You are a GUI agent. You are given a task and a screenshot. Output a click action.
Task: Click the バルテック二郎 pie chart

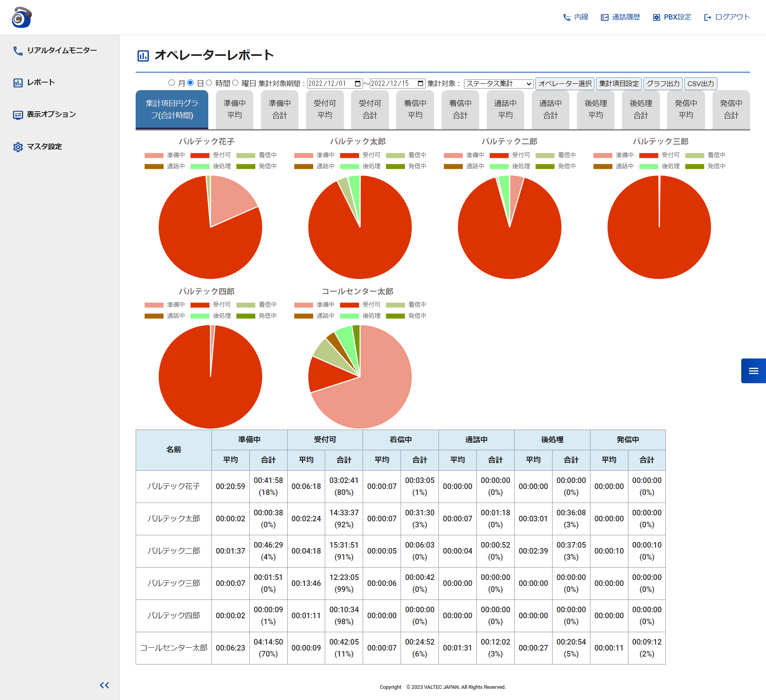coord(509,227)
